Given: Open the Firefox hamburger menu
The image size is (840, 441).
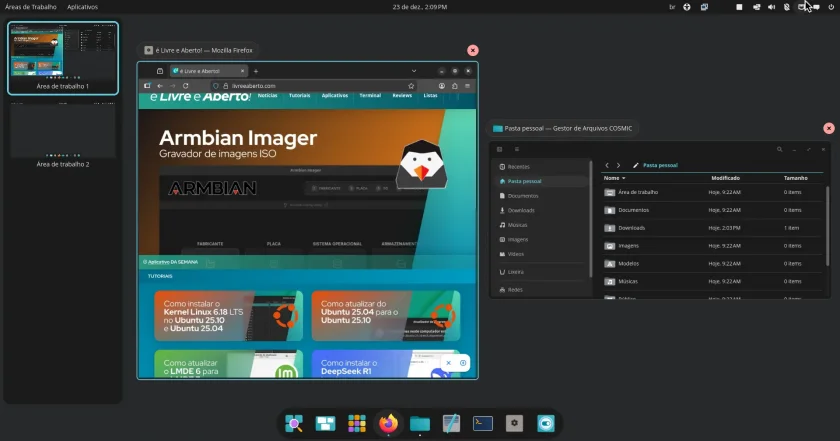Looking at the screenshot, I should [467, 86].
